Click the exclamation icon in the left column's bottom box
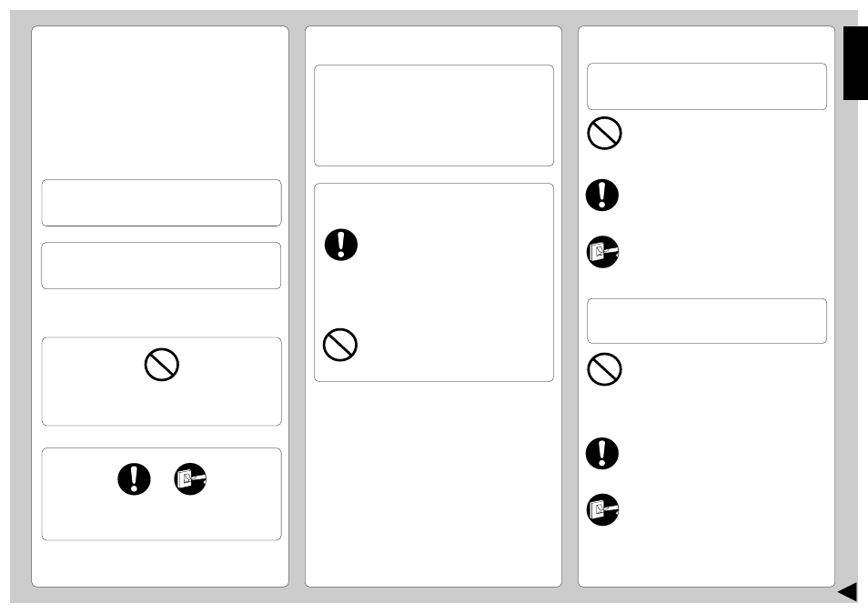The height and width of the screenshot is (613, 868). [134, 479]
